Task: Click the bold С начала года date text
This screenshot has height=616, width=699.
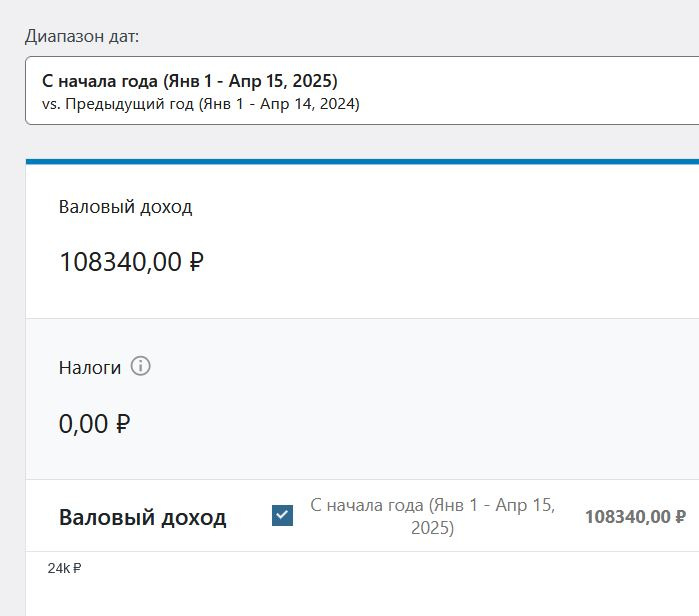Action: 190,80
